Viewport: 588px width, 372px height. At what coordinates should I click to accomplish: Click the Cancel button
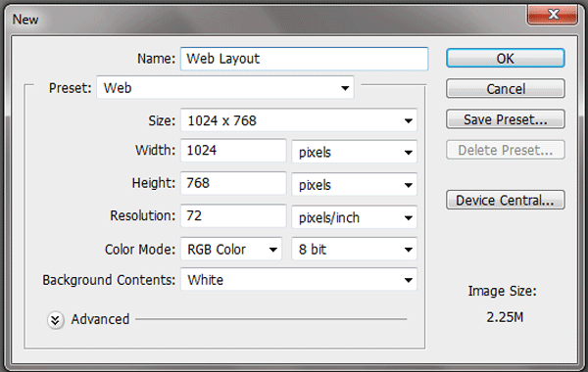pyautogui.click(x=505, y=89)
